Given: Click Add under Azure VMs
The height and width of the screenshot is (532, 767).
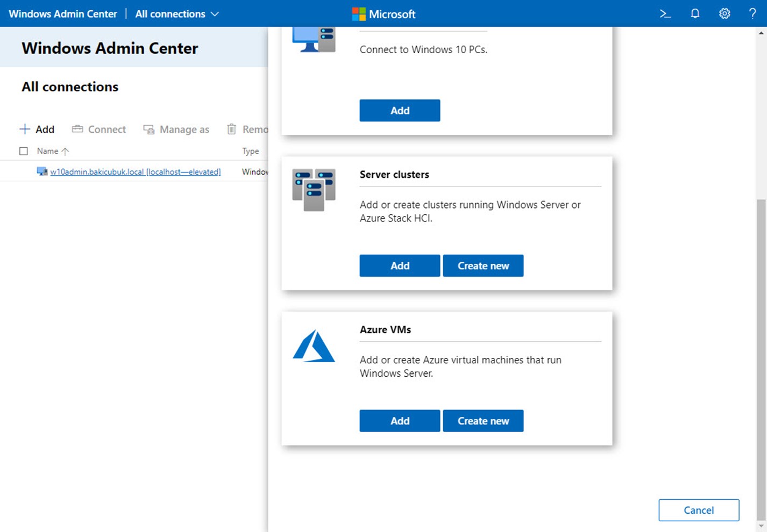Looking at the screenshot, I should point(400,421).
